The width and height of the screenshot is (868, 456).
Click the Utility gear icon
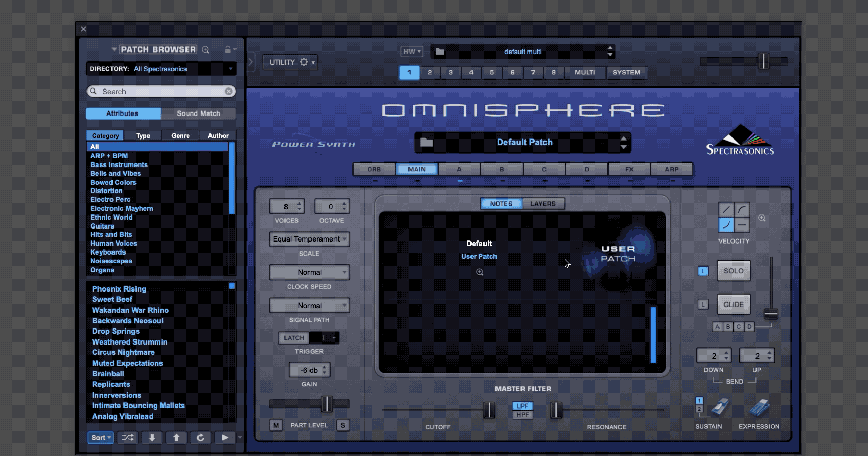click(304, 62)
